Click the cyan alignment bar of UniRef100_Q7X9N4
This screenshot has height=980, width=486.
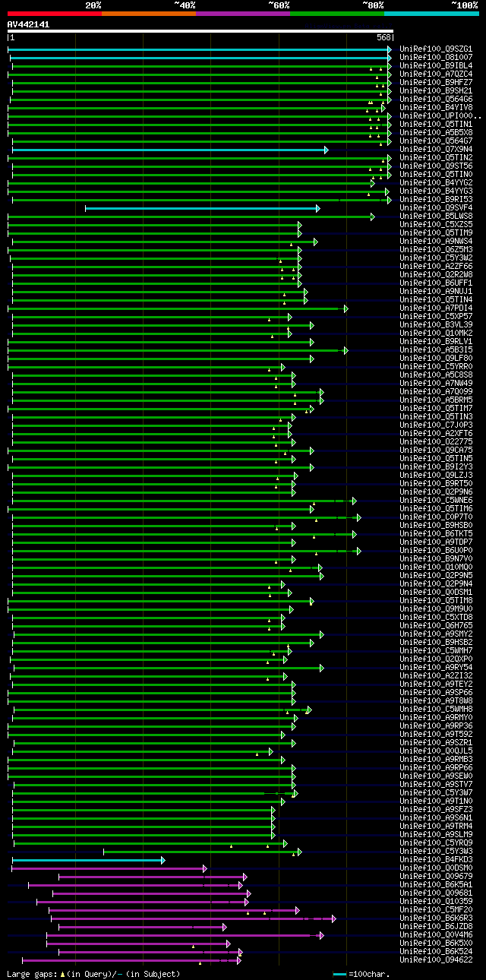[x=170, y=150]
